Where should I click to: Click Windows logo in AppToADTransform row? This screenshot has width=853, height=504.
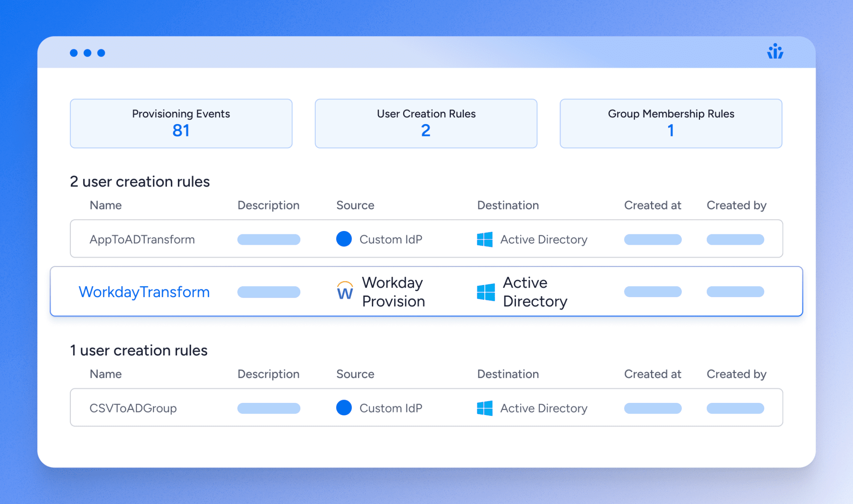click(484, 239)
